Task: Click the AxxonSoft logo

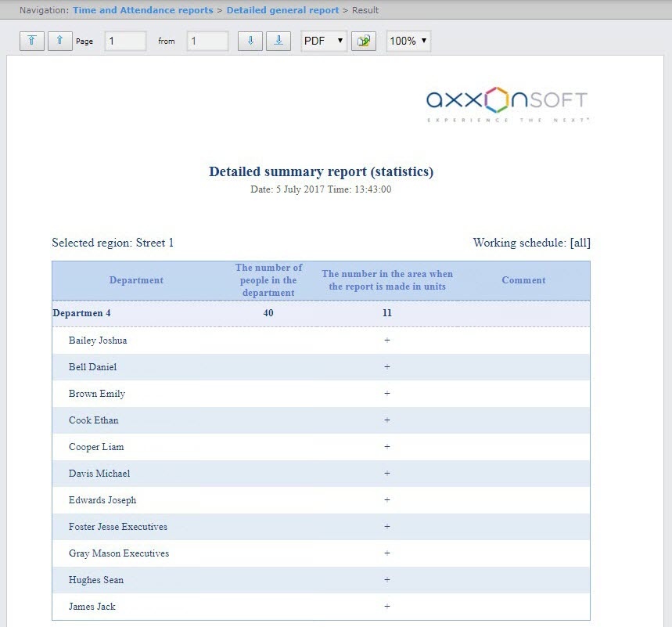Action: coord(506,103)
